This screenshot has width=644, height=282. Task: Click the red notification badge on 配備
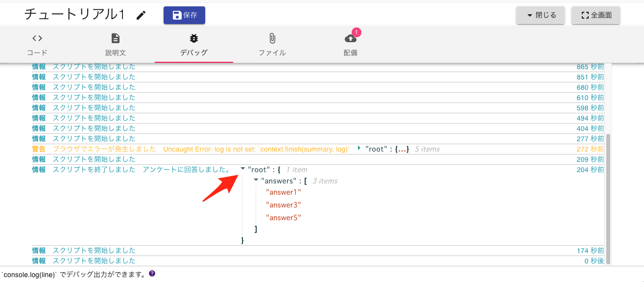(x=357, y=32)
